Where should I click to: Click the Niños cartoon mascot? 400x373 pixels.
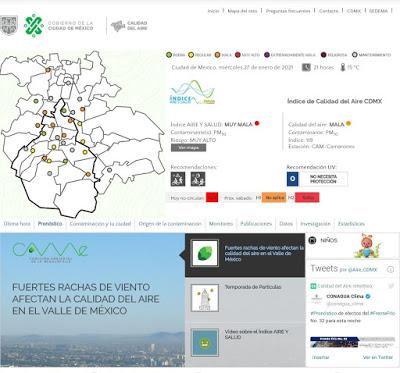coord(367,246)
